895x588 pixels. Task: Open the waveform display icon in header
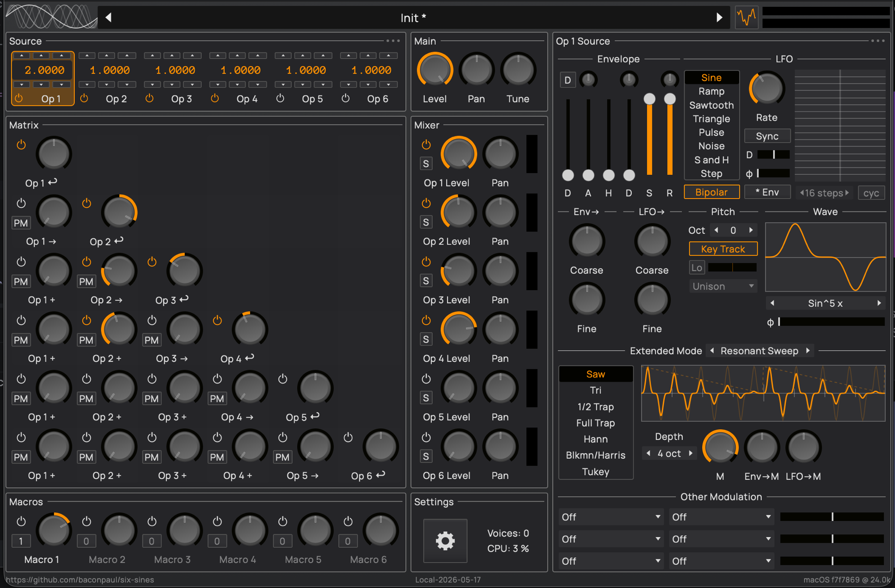coord(747,17)
